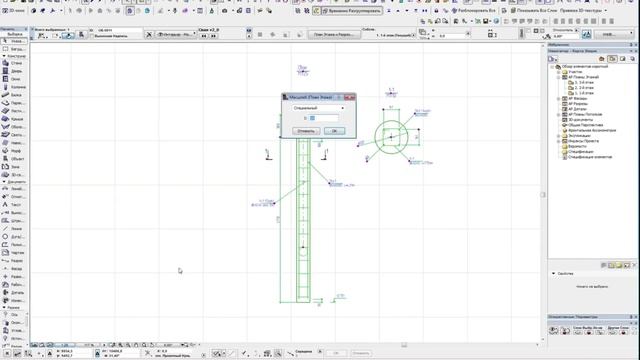640x360 pixels.
Task: Select the Указатель (Arrow) tool
Action: click(13, 41)
